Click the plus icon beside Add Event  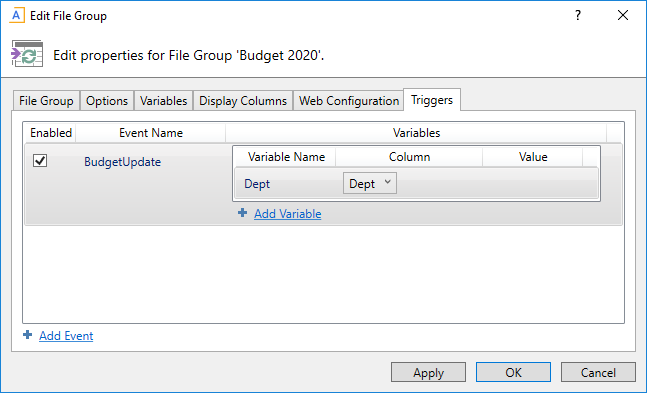pyautogui.click(x=28, y=335)
